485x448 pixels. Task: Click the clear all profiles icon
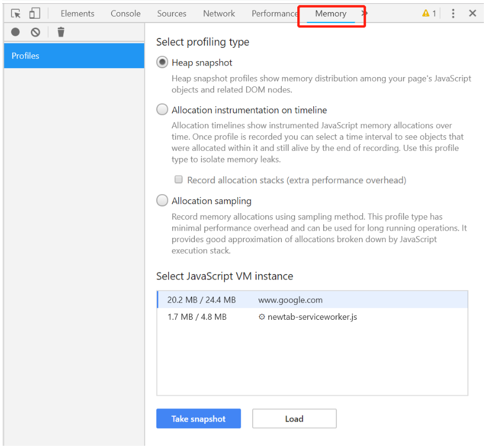tap(35, 32)
